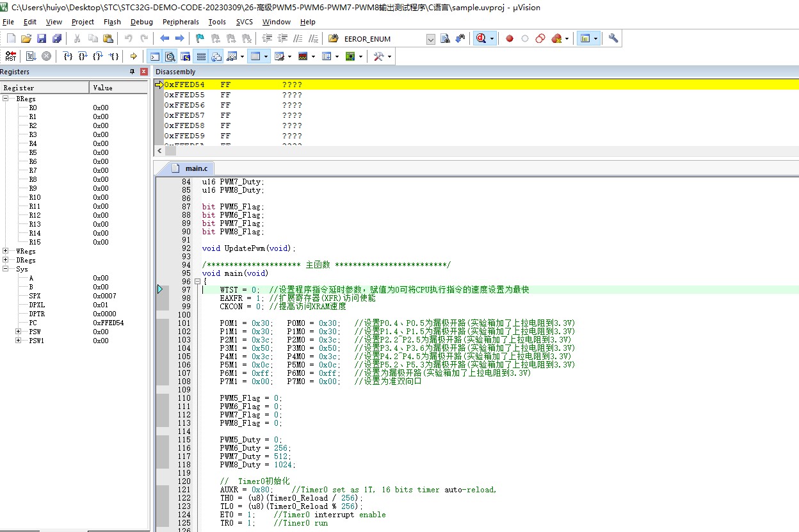Collapse the BRegs register group

coord(6,99)
